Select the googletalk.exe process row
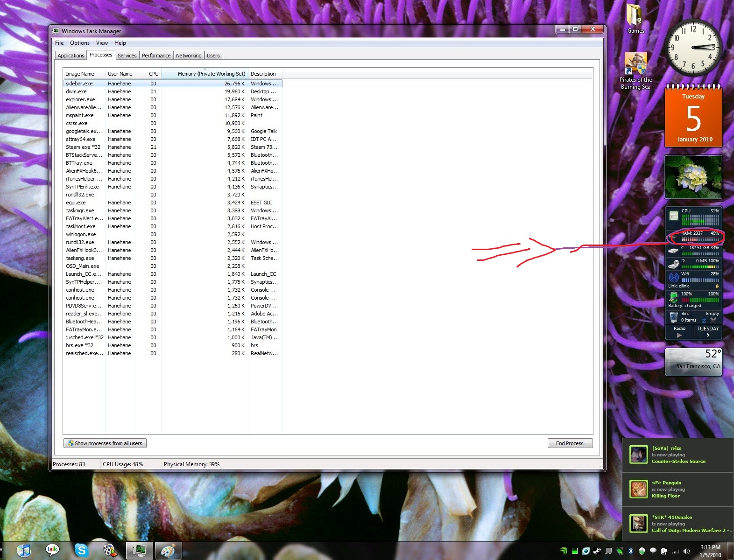 tap(173, 131)
